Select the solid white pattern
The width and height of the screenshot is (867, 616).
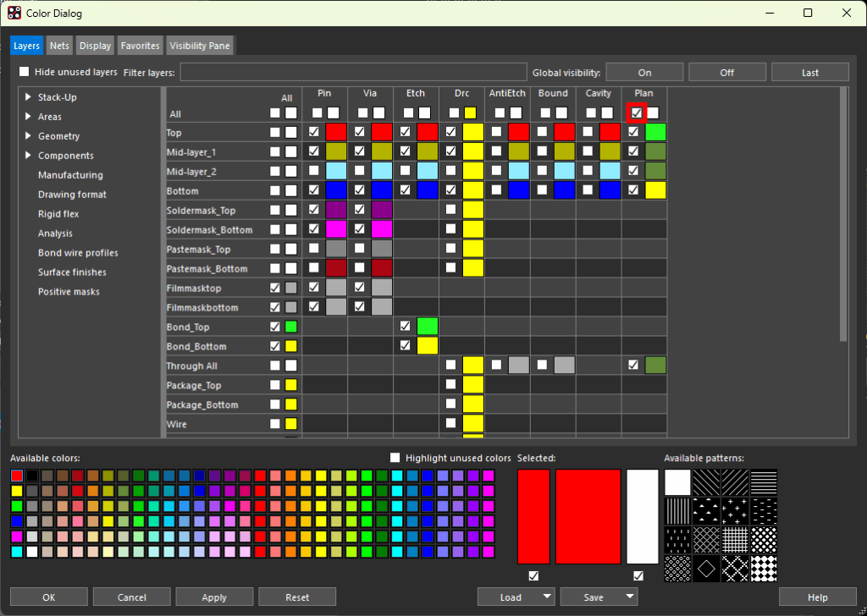[x=677, y=482]
